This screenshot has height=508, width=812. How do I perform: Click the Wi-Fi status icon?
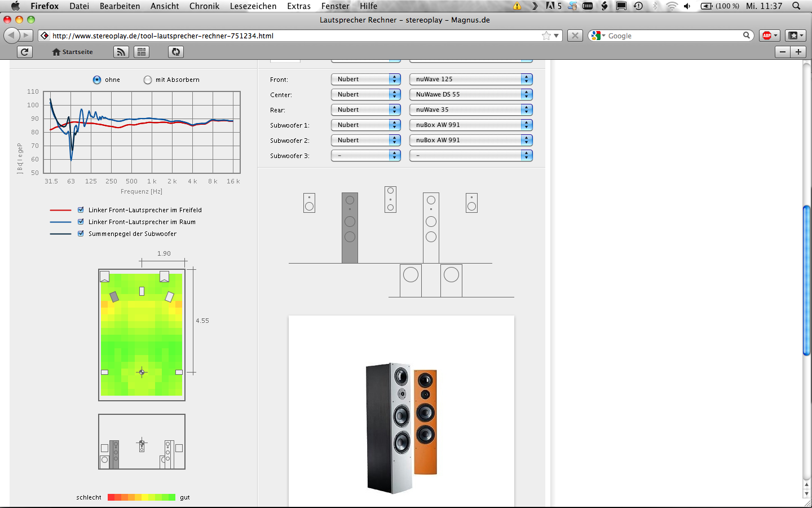(672, 6)
